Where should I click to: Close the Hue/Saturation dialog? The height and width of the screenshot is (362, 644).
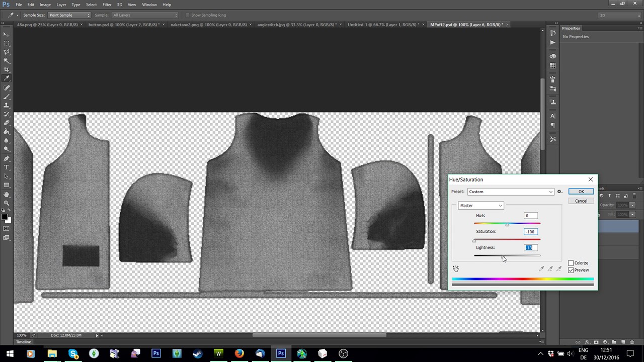click(x=591, y=179)
